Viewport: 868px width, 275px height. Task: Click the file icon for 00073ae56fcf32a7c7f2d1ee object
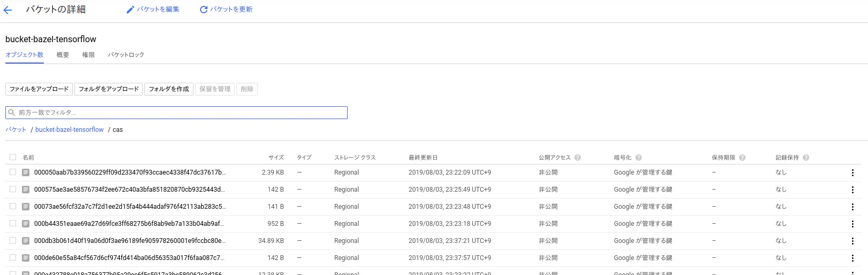26,207
